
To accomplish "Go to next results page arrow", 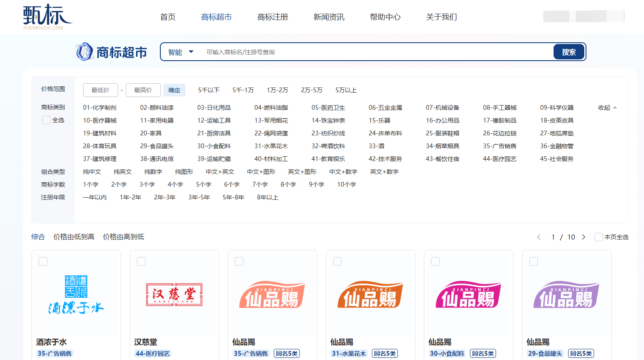I will tap(583, 237).
